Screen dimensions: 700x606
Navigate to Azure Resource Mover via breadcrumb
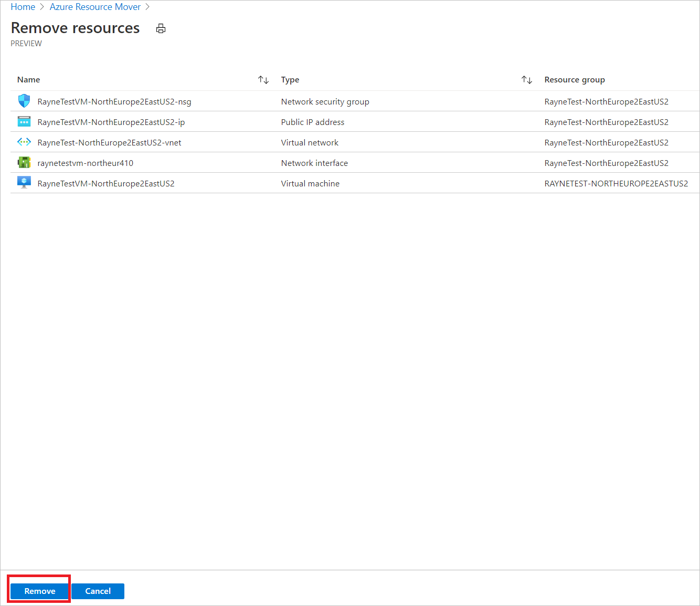(95, 7)
